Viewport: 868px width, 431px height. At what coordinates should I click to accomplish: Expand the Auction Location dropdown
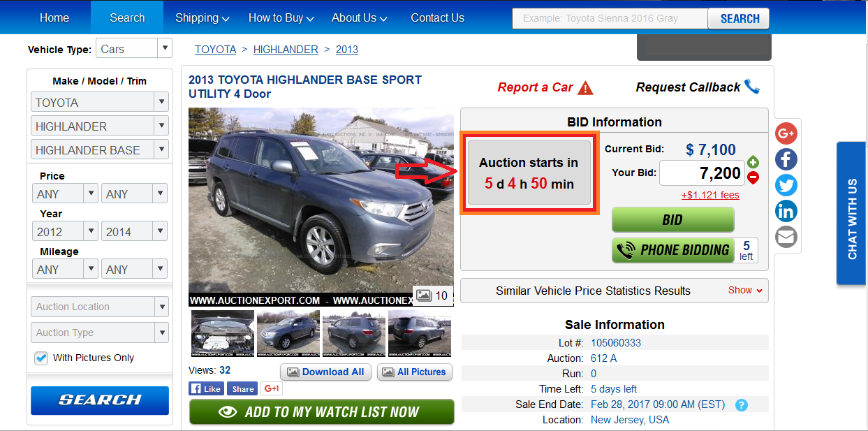(99, 307)
